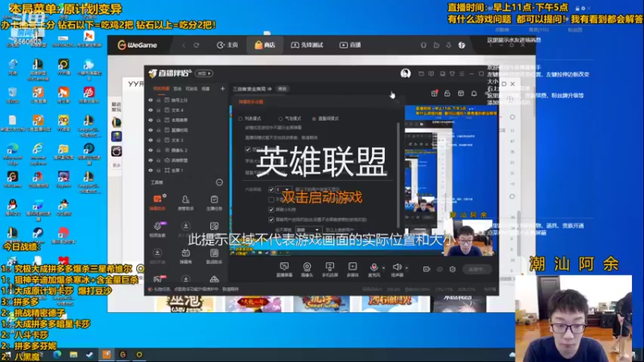Open the WeGame 直播 tab

(x=350, y=45)
